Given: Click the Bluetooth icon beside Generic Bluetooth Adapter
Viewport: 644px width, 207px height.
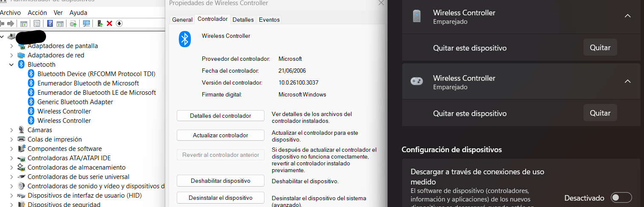Looking at the screenshot, I should (x=31, y=102).
